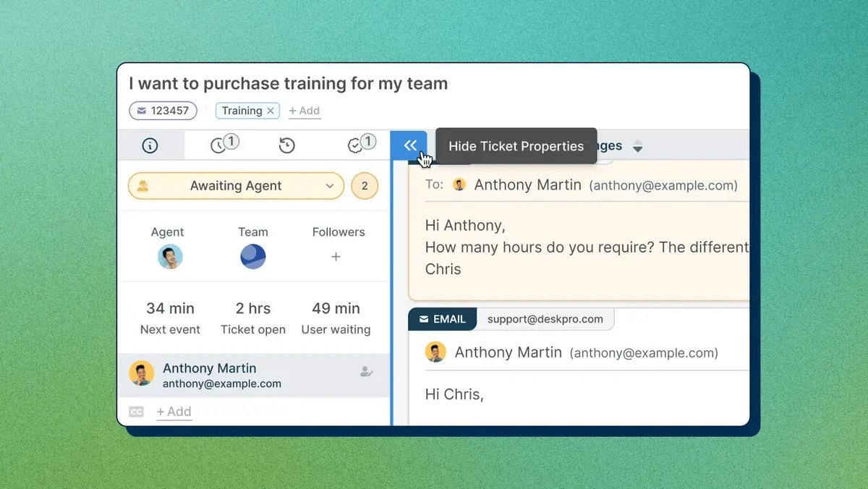The width and height of the screenshot is (868, 489).
Task: Click + Add to include a CC recipient
Action: point(174,411)
